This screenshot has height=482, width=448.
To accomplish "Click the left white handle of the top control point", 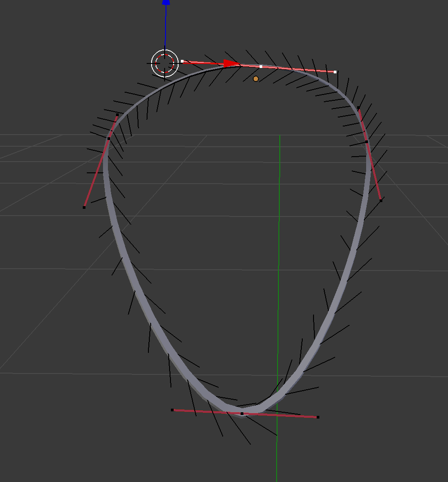I will (x=182, y=61).
